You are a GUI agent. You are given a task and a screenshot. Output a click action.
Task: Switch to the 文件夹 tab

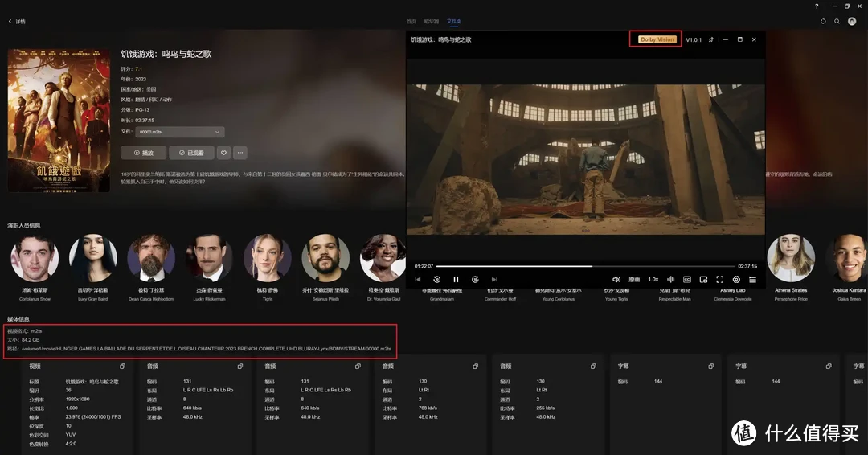point(454,21)
